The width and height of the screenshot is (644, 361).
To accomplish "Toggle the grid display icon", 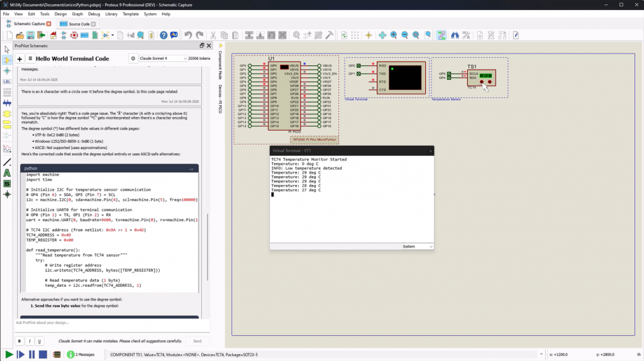I will (x=356, y=35).
